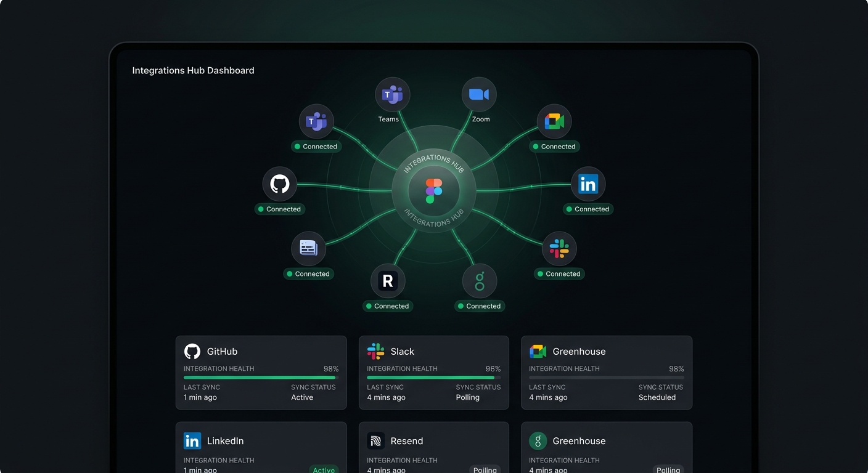Click "1 min ago" under GitHub's Last Sync

[200, 398]
